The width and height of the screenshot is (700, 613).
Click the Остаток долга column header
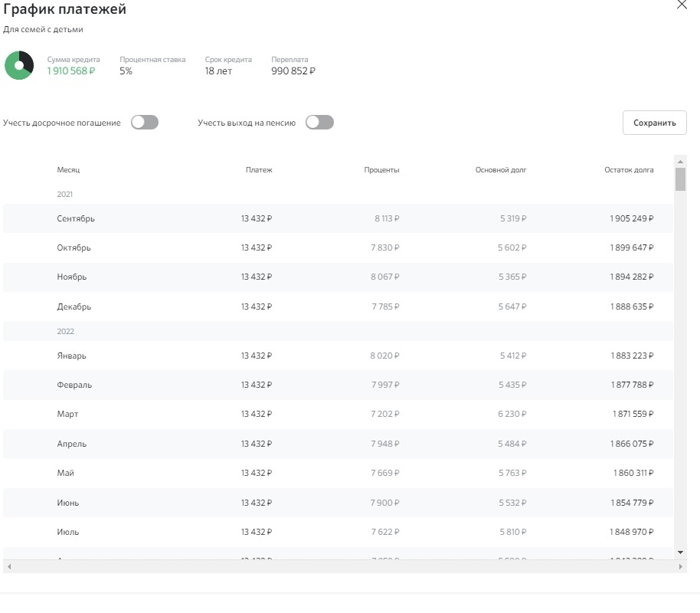[x=629, y=170]
